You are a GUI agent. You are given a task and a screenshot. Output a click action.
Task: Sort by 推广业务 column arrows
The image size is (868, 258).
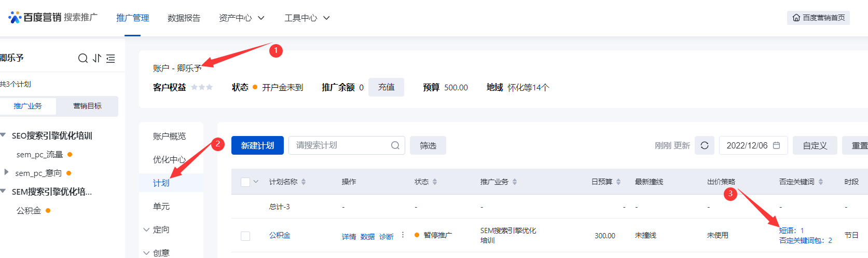515,182
